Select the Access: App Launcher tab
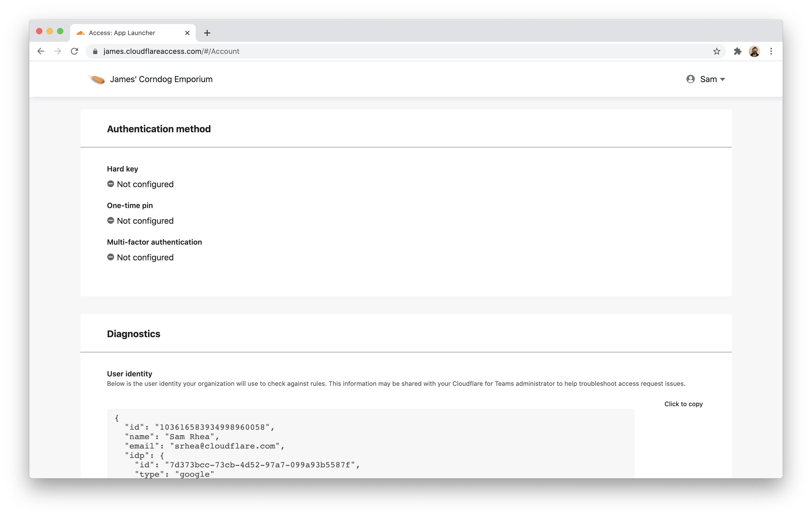The width and height of the screenshot is (812, 517). point(122,33)
